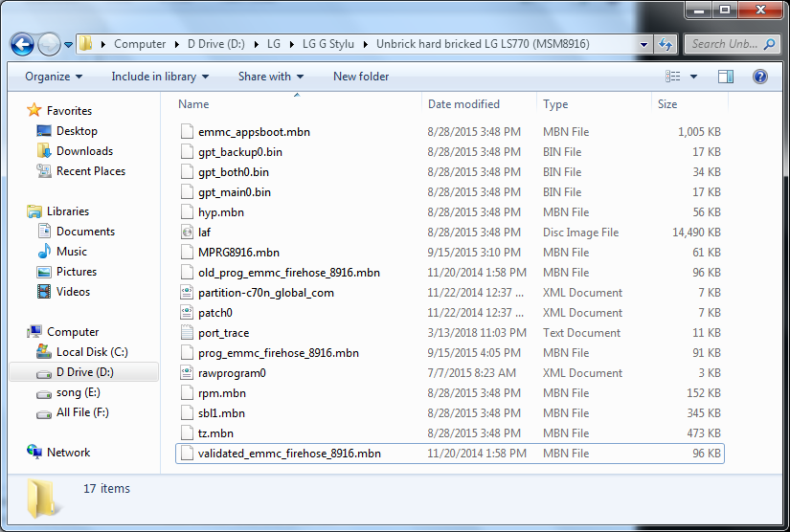Screen dimensions: 790x532
Task: Open Downloads folder icon in sidebar
Action: pos(44,150)
